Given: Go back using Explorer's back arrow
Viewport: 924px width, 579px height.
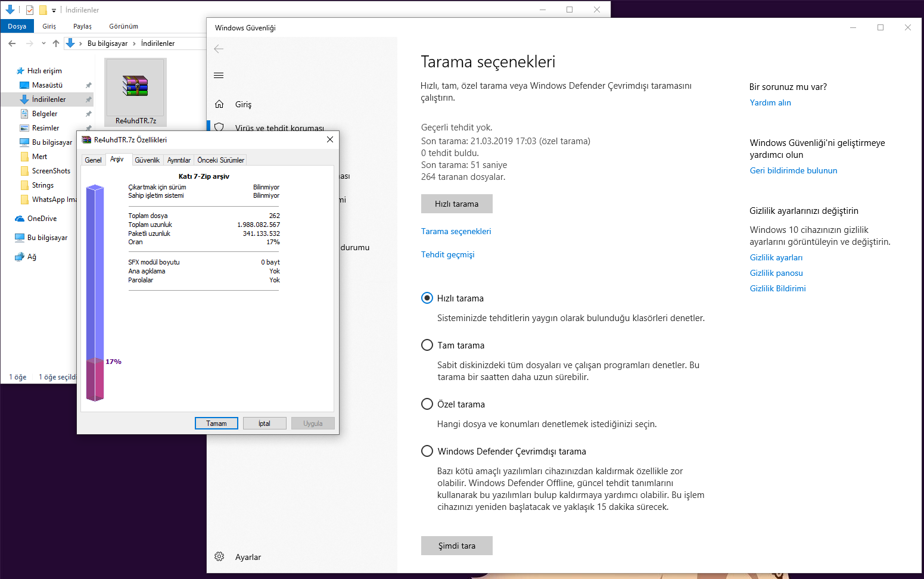Looking at the screenshot, I should tap(12, 43).
